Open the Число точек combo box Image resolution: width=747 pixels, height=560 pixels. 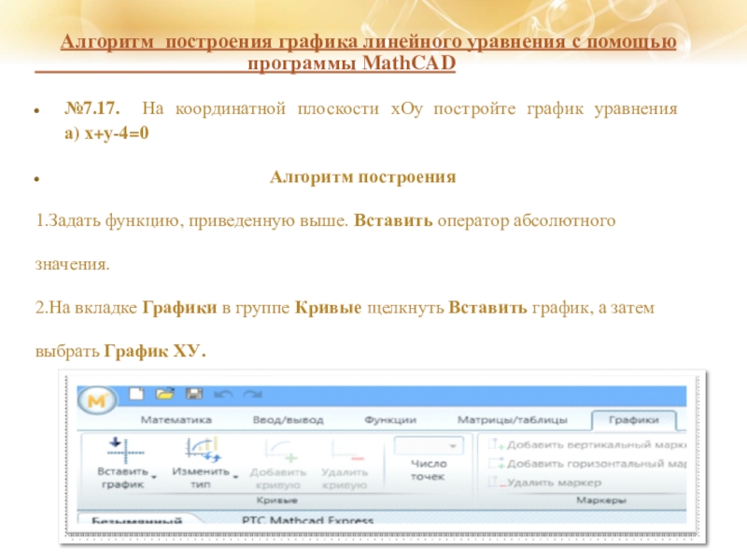429,446
